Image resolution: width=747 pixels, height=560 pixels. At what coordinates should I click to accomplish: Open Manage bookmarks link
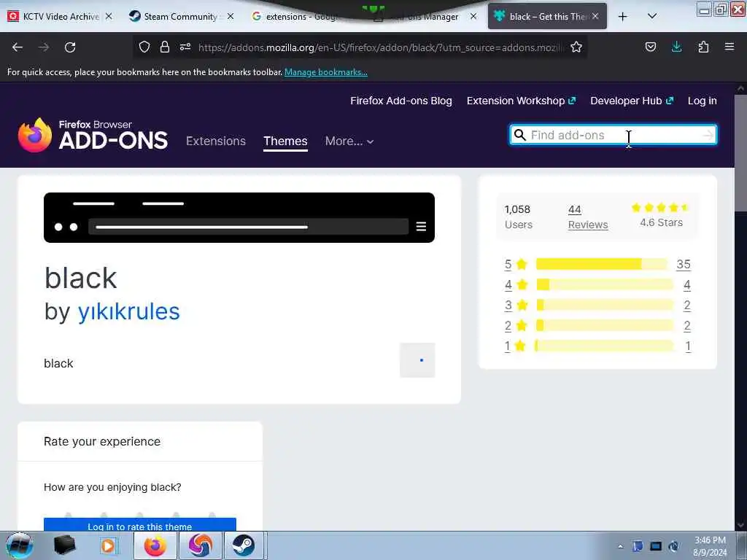[326, 72]
